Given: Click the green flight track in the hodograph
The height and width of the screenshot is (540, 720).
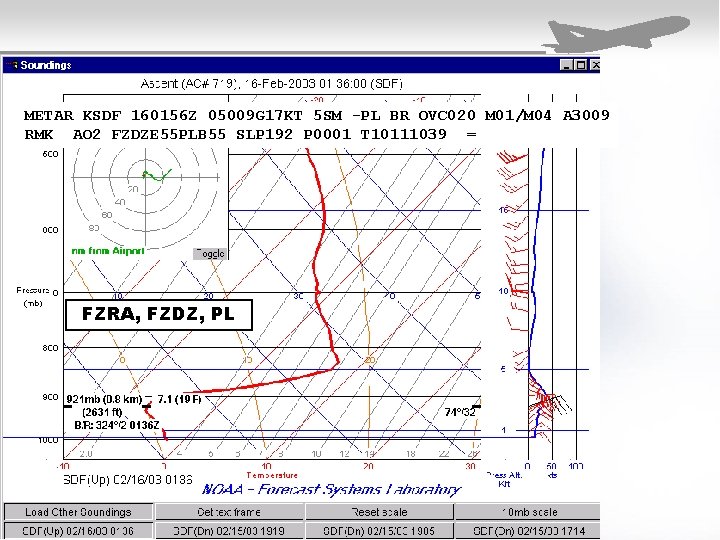Looking at the screenshot, I should [x=157, y=175].
